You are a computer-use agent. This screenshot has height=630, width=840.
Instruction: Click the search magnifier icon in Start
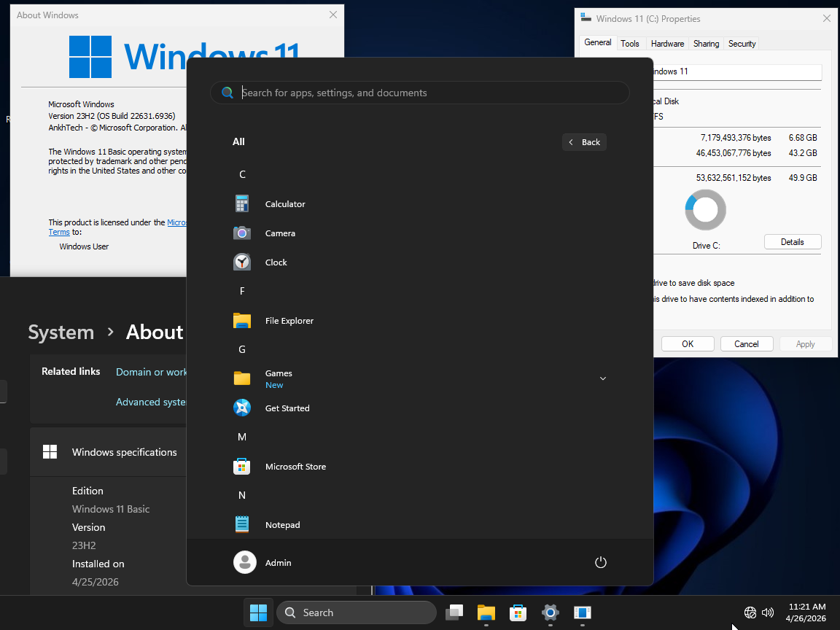227,93
